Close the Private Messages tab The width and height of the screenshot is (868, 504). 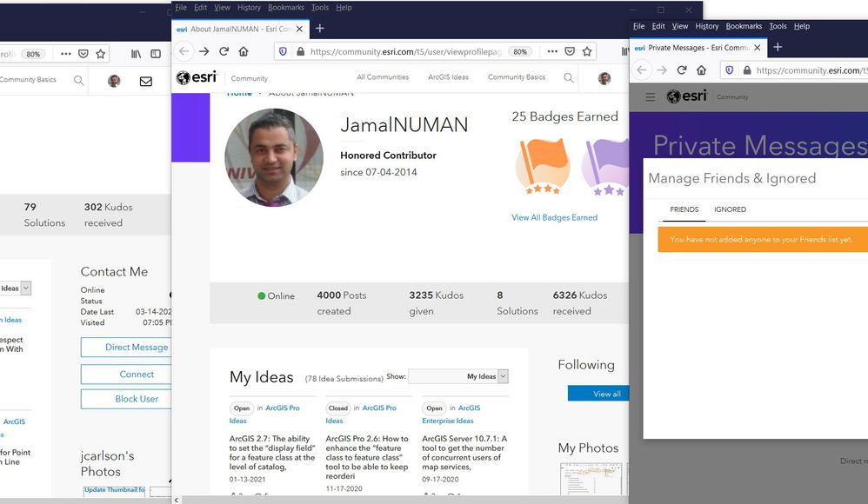(x=758, y=48)
